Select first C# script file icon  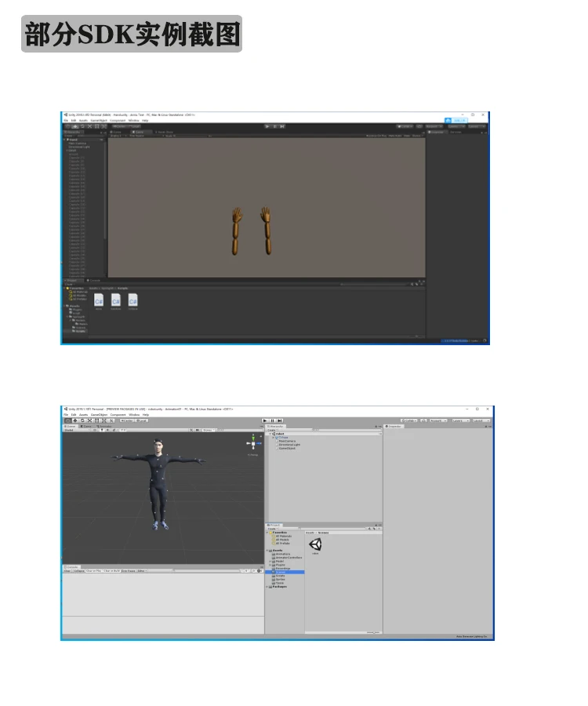point(99,300)
